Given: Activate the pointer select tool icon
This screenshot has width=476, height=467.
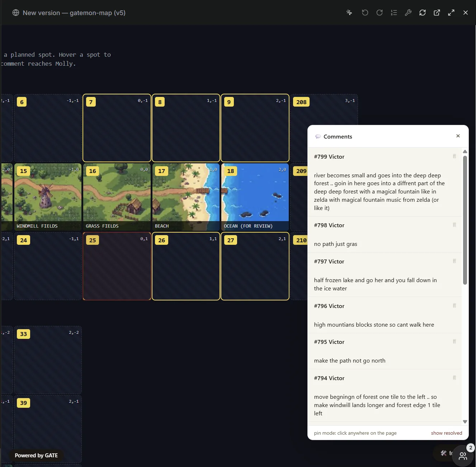Looking at the screenshot, I should coord(349,13).
